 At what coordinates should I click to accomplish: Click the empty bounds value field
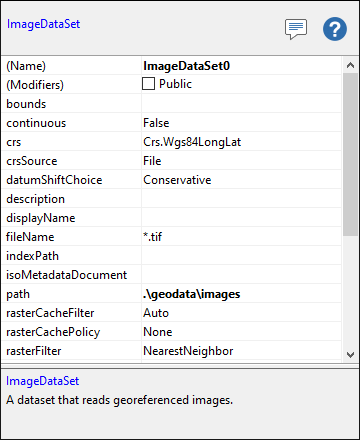coord(241,104)
